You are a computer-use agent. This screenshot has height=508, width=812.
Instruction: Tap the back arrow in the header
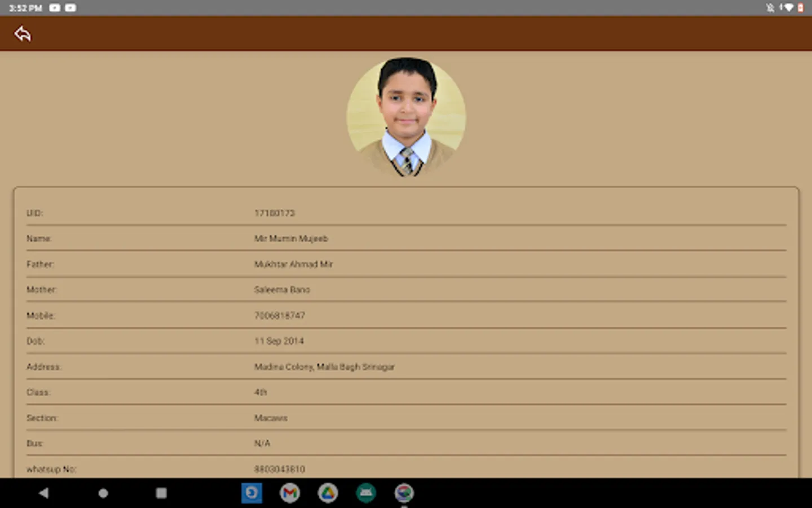pos(23,34)
